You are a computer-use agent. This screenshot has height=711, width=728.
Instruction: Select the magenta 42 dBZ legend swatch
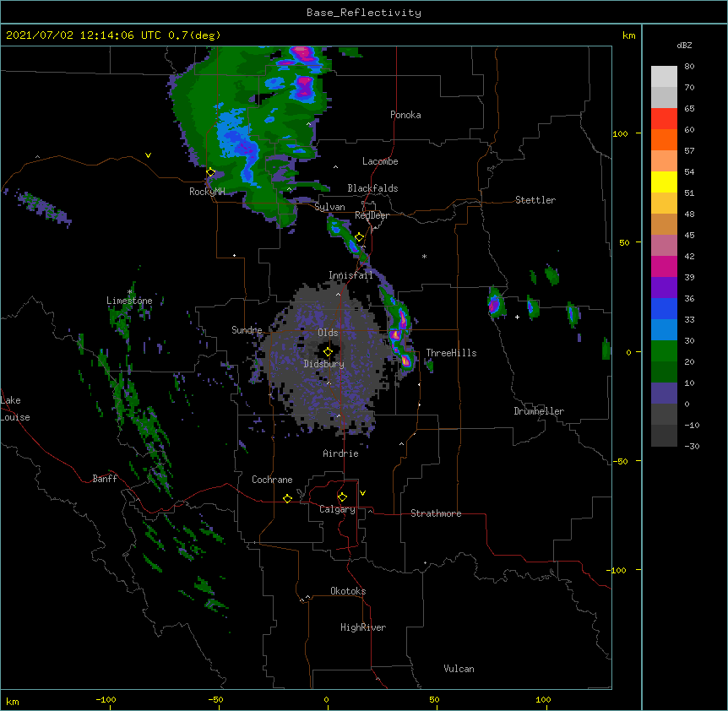pos(664,266)
